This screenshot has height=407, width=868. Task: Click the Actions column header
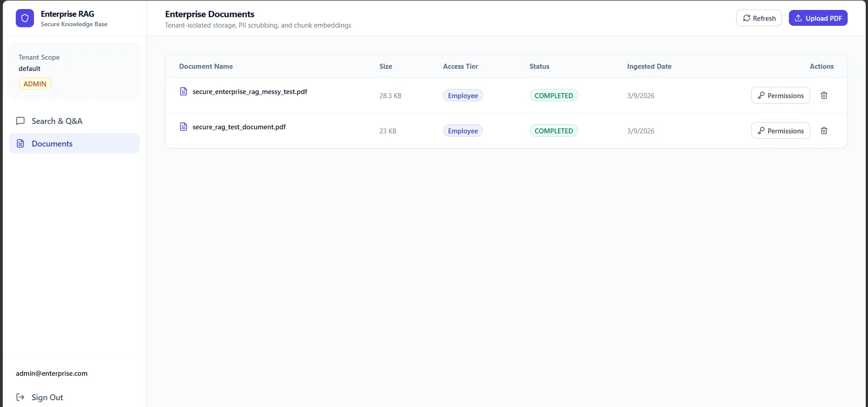(x=821, y=66)
